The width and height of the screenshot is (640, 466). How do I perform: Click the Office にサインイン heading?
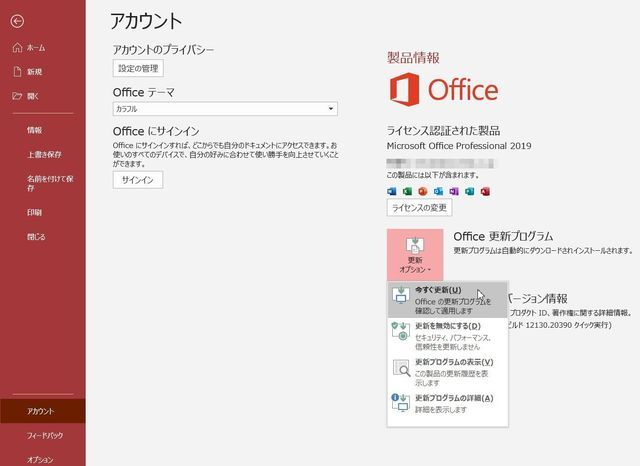[x=156, y=131]
